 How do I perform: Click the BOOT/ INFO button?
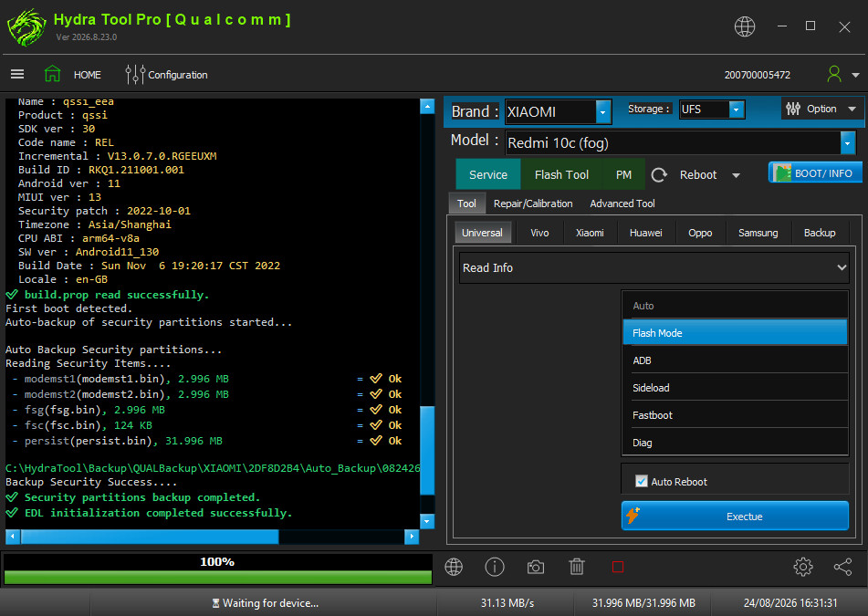(815, 173)
